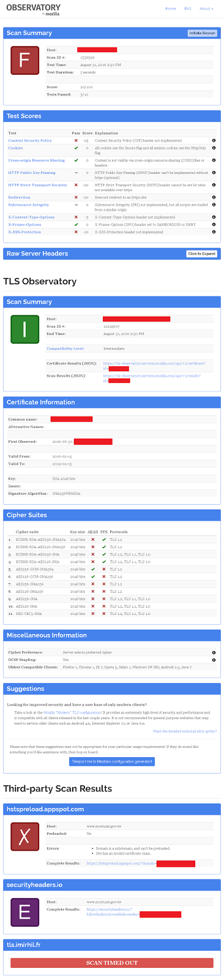The image size is (224, 980).
Task: Select the ECDHE-RSA-AES256-SHA384 cipher suite text
Action: click(40, 540)
